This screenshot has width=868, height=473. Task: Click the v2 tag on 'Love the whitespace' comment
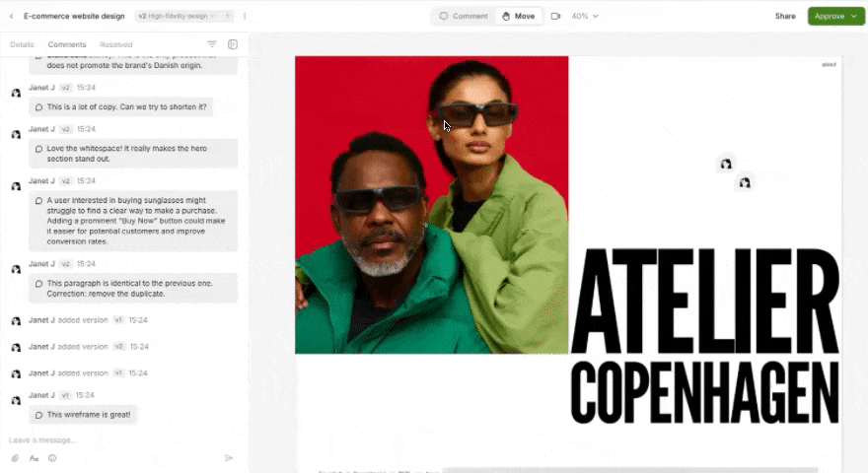[66, 129]
